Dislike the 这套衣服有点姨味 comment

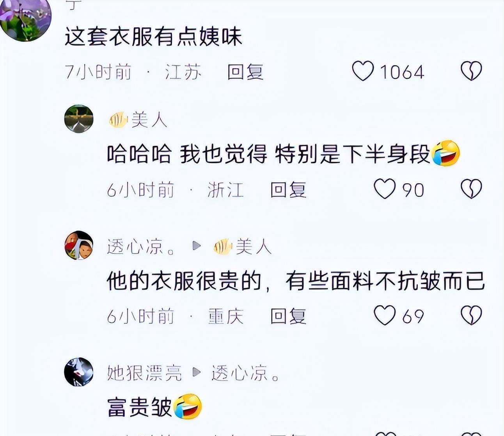tap(471, 71)
